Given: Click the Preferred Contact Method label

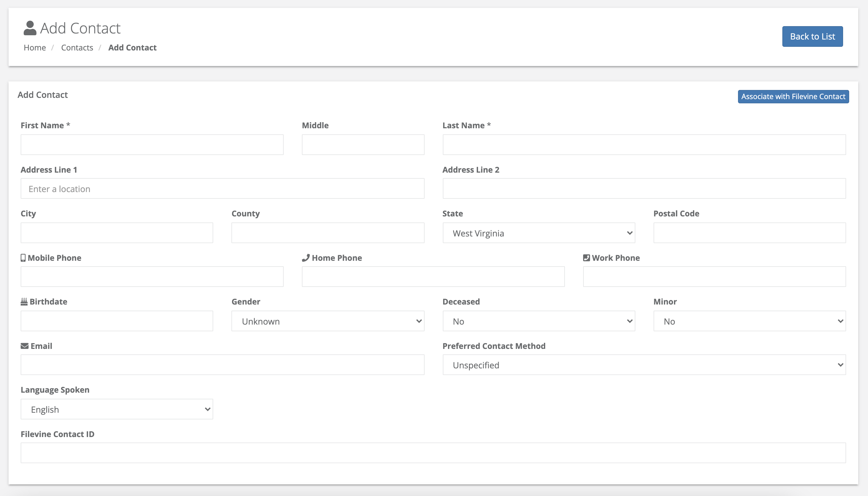Looking at the screenshot, I should coord(494,346).
